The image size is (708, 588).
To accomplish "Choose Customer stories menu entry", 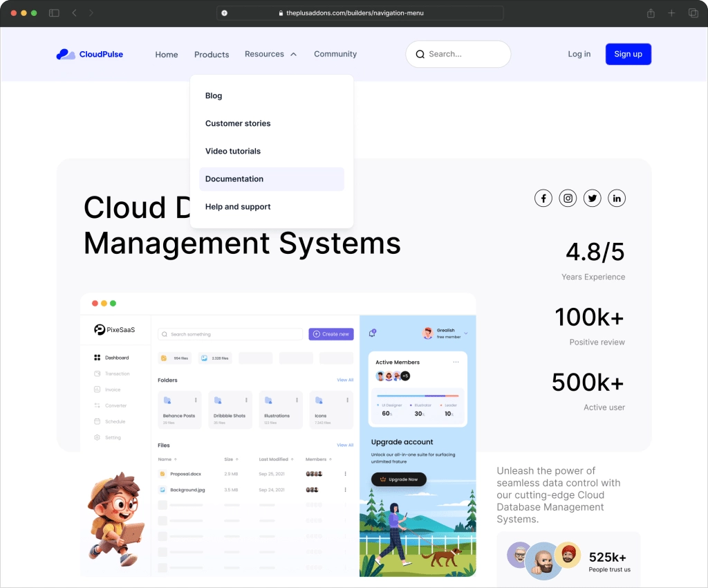I will point(238,124).
